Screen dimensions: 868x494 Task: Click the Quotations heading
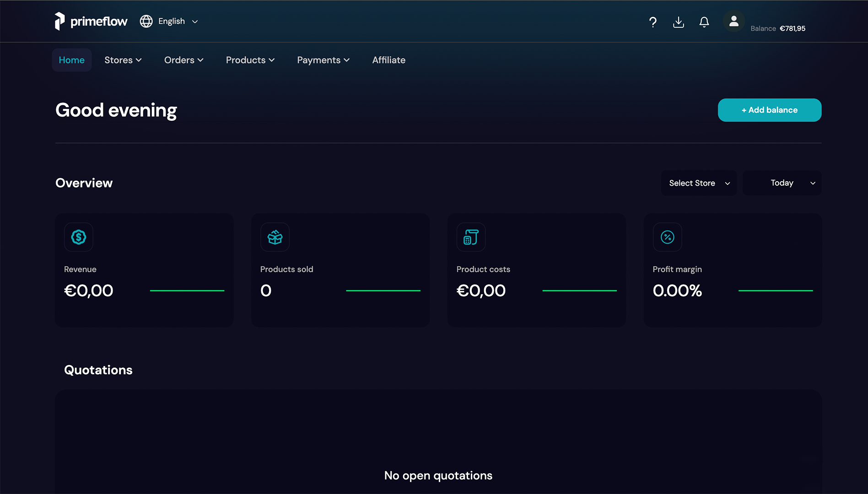[98, 370]
